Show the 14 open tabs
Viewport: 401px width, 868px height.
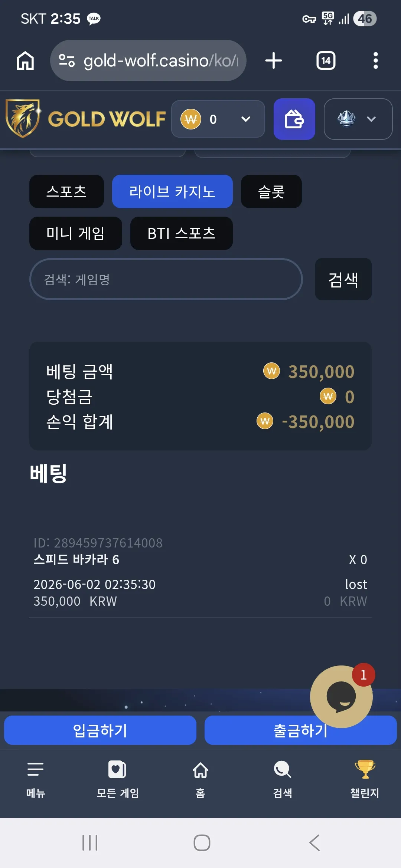326,60
